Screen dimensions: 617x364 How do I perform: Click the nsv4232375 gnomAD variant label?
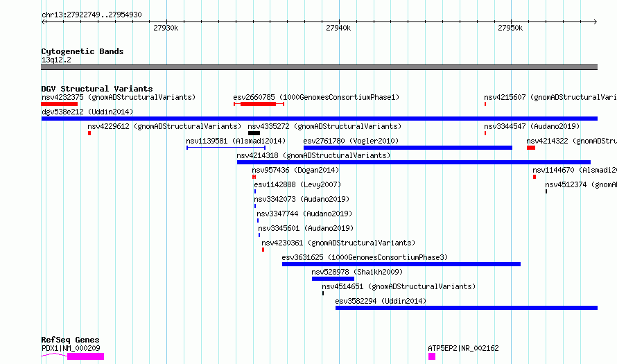(119, 97)
